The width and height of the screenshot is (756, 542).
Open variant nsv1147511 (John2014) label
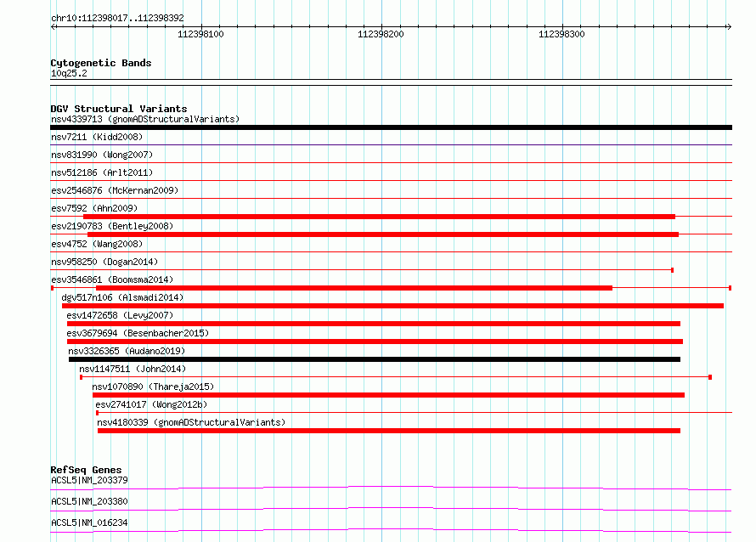(133, 369)
